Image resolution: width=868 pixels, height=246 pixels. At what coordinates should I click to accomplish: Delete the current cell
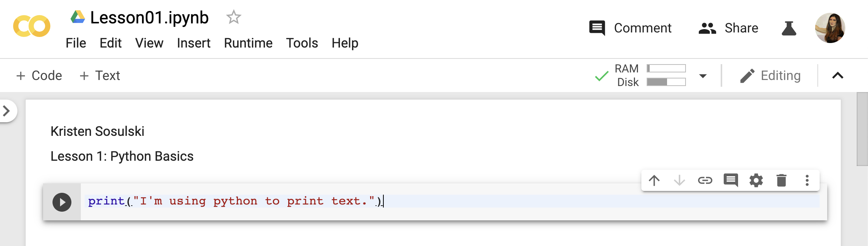[x=781, y=180]
